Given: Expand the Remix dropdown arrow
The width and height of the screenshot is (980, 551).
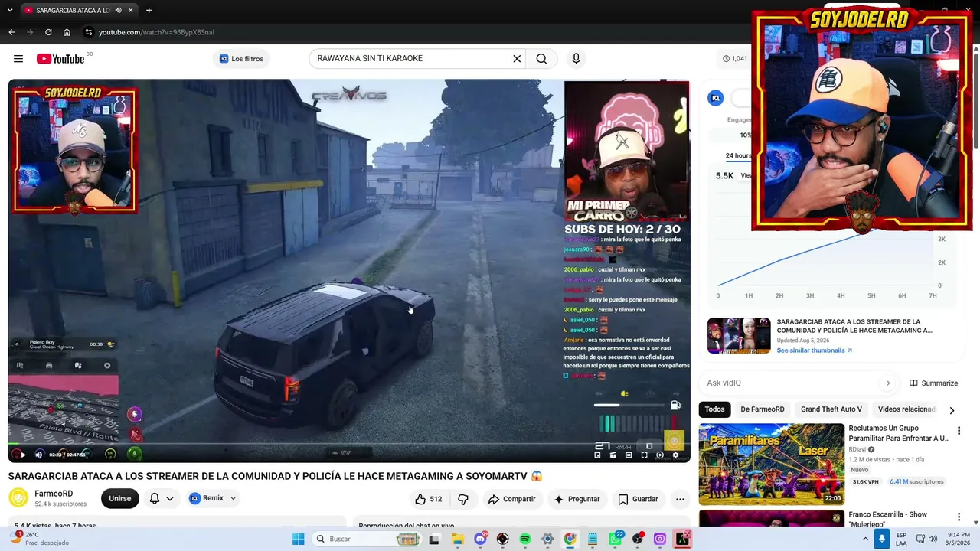Looking at the screenshot, I should (x=233, y=498).
